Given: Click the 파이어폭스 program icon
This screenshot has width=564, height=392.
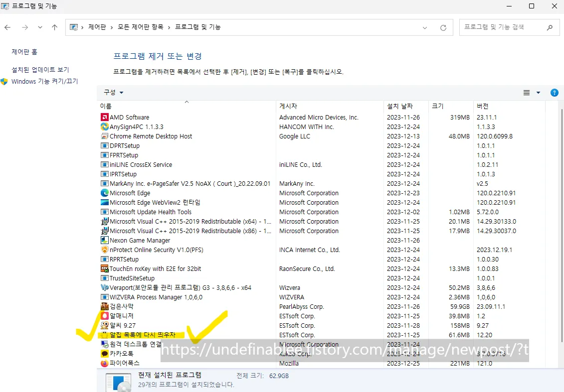Looking at the screenshot, I should coord(104,363).
